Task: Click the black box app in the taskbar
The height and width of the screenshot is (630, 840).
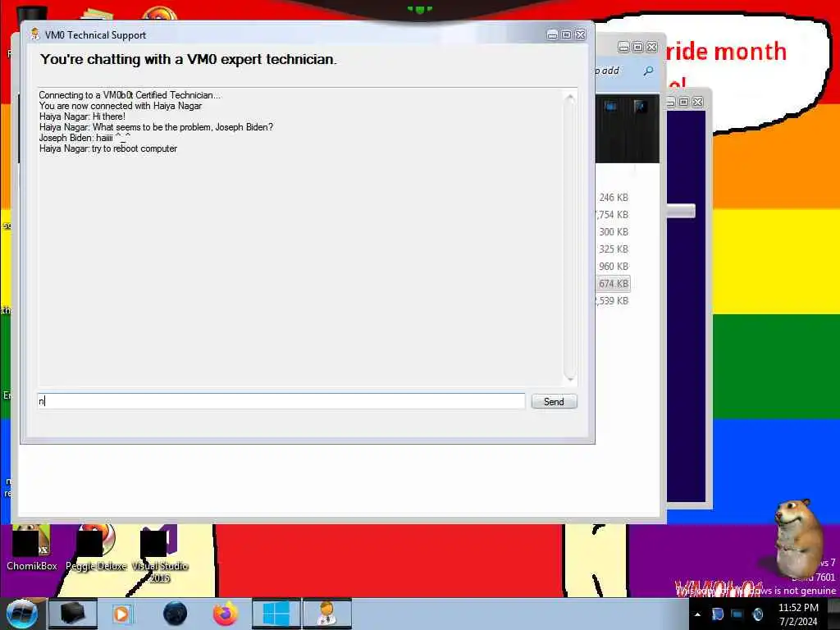Action: (73, 614)
